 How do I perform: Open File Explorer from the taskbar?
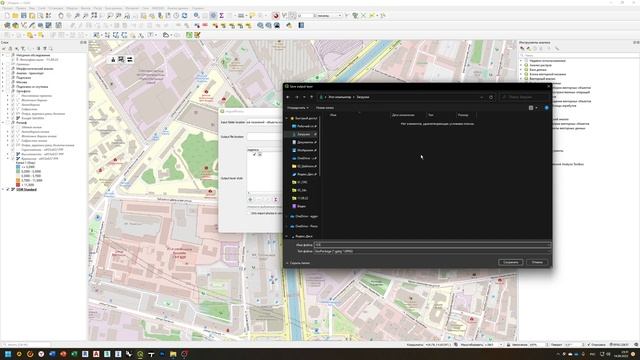173,354
